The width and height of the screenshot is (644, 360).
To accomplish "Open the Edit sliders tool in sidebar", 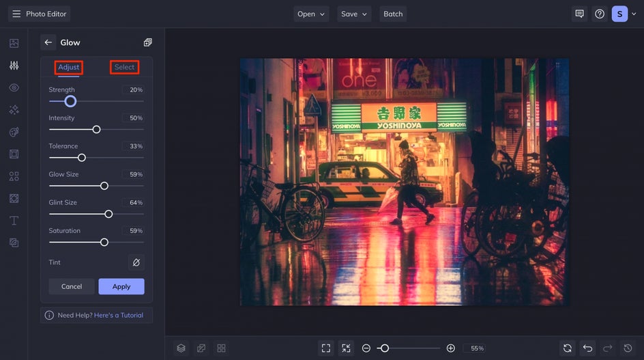I will [14, 66].
